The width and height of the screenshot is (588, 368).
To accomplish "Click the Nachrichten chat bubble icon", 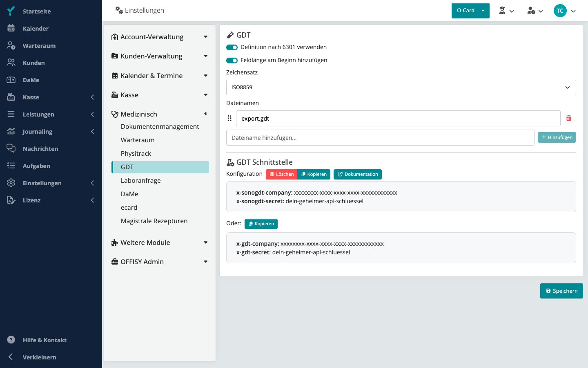I will 11,148.
